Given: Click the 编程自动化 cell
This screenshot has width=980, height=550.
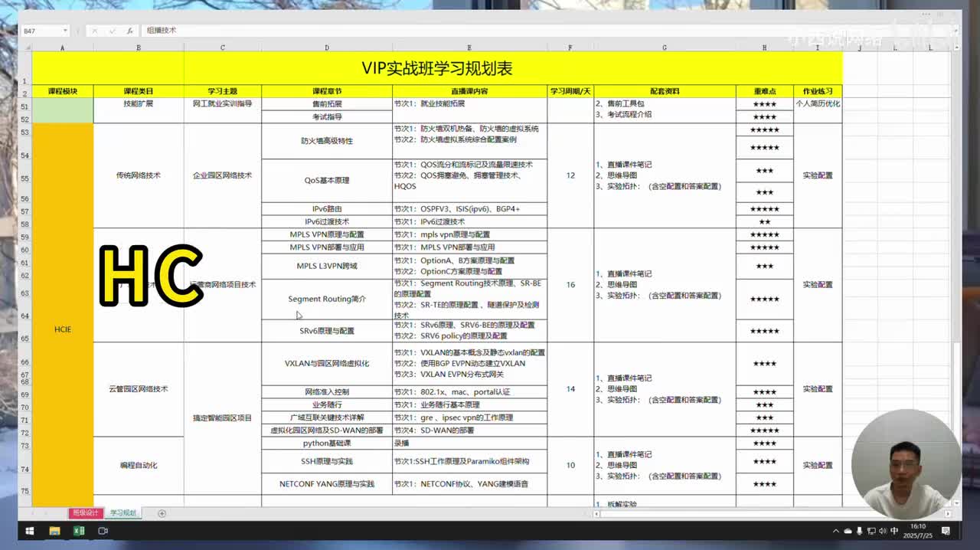Looking at the screenshot, I should coord(139,465).
